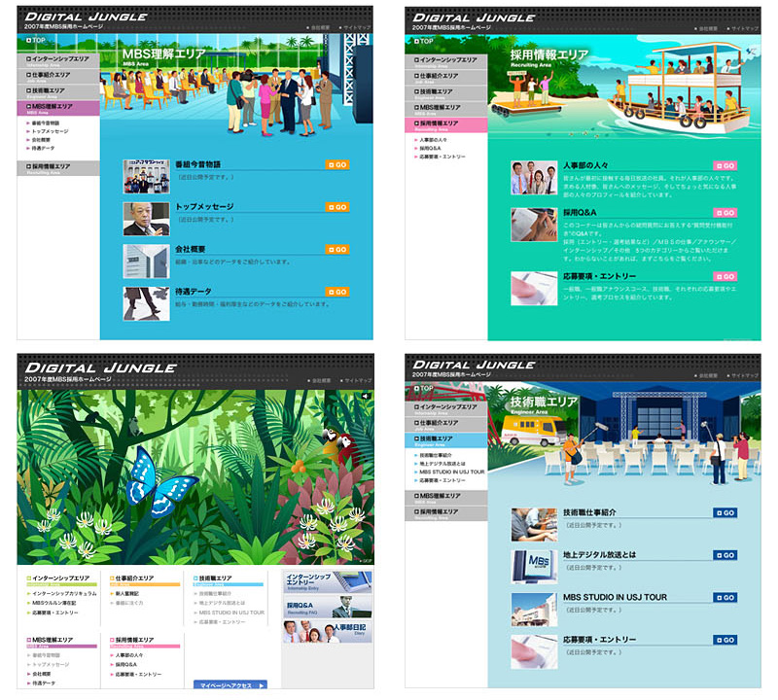
Task: Click GO beside 人事部の人々 on 採用情報 page
Action: pos(725,165)
